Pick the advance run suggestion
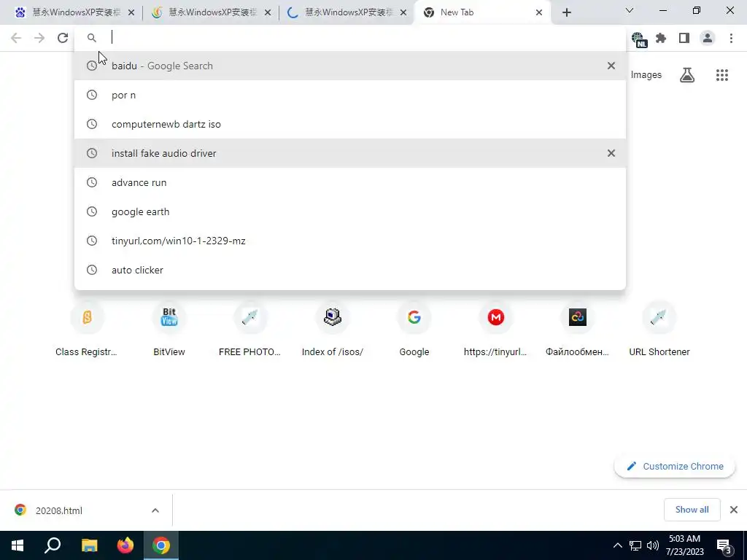Image resolution: width=747 pixels, height=560 pixels. (350, 182)
